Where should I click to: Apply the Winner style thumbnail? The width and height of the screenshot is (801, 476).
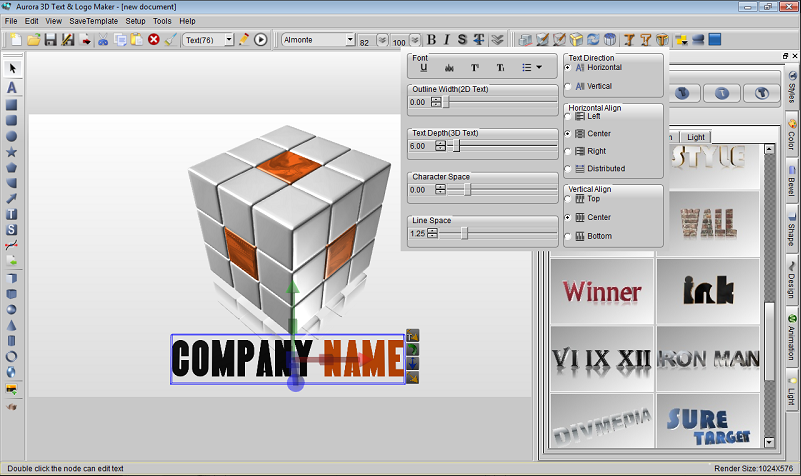coord(602,292)
